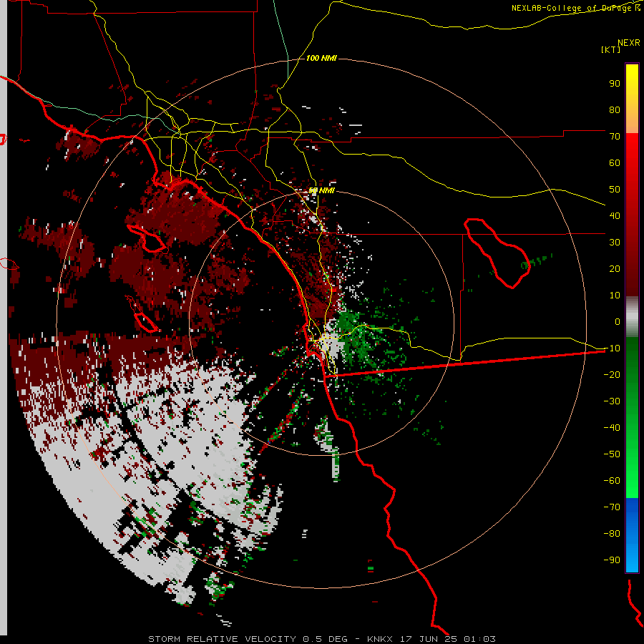The height and width of the screenshot is (644, 644).
Task: Pick the green segment of color bar
Action: [632, 418]
